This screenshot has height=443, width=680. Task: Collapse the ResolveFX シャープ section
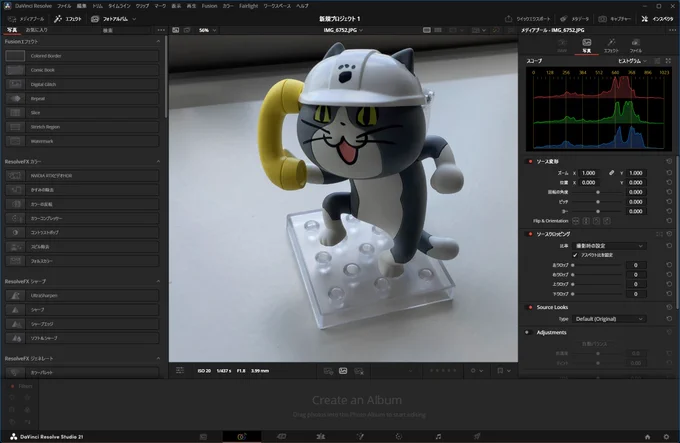(158, 281)
